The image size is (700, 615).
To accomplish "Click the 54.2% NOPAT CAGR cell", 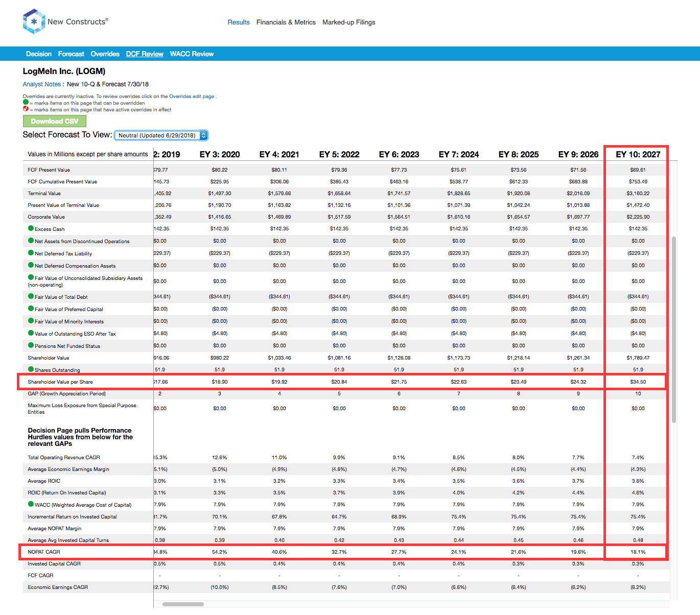I will coord(220,552).
